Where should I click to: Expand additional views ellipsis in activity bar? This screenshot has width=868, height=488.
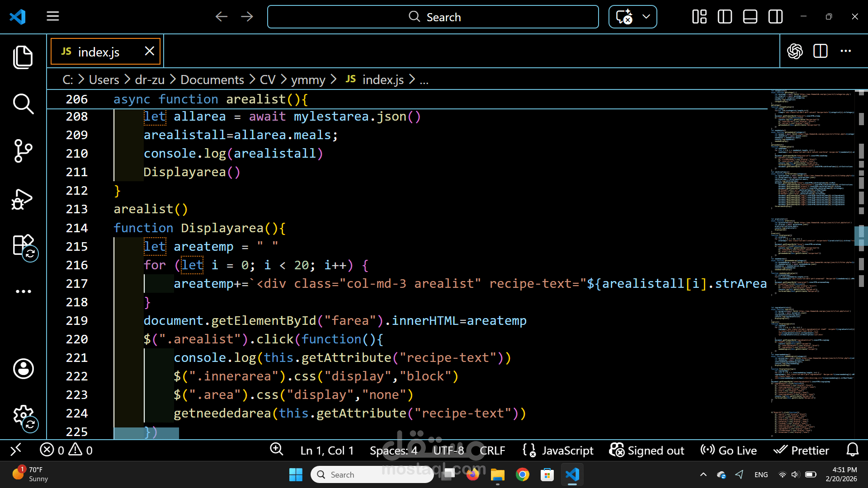23,291
